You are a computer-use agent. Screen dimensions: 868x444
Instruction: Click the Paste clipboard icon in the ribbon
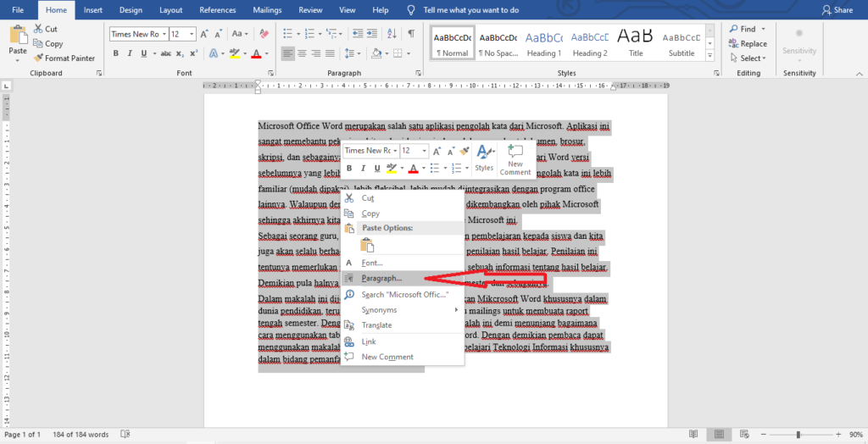tap(18, 35)
